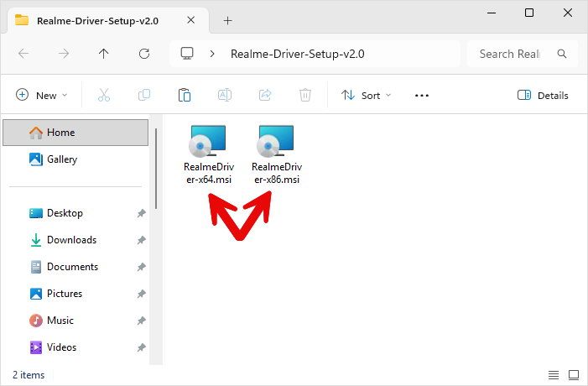
Task: Click the pin icon next to Downloads
Action: coord(142,240)
